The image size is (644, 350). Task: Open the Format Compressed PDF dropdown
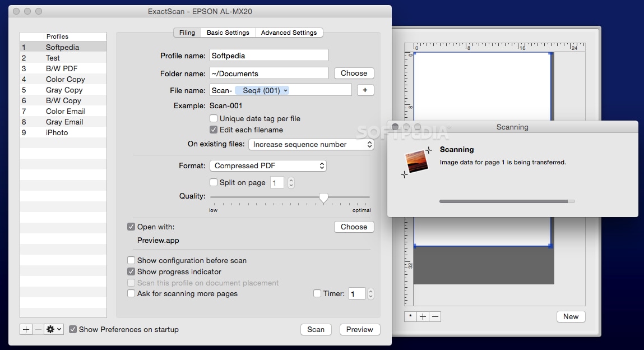click(x=268, y=165)
